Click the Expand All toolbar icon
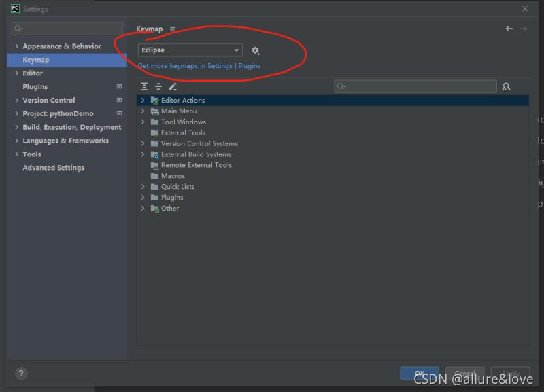The width and height of the screenshot is (544, 392). click(x=144, y=87)
